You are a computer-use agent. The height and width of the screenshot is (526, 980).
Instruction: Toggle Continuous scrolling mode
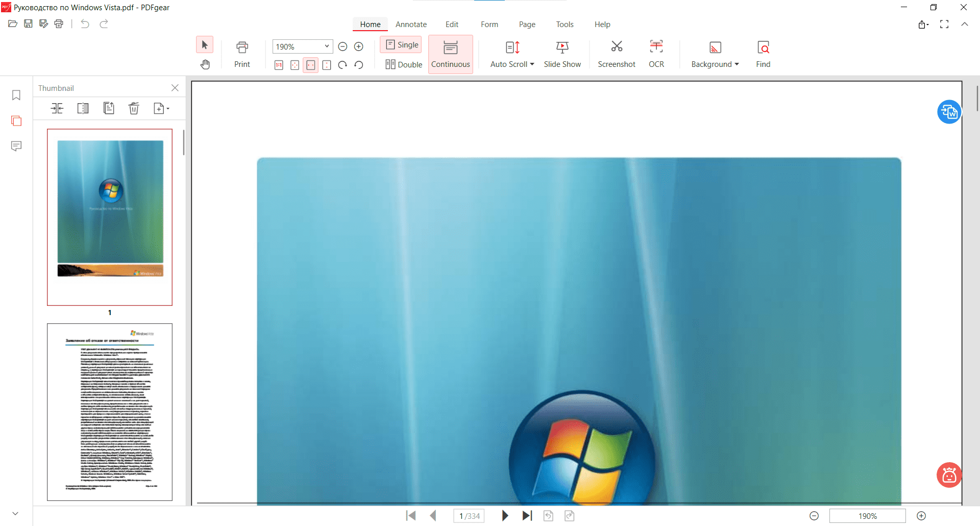coord(451,54)
